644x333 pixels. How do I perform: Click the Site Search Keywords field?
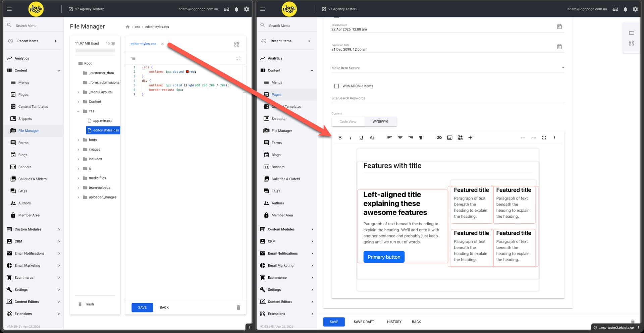tap(447, 98)
